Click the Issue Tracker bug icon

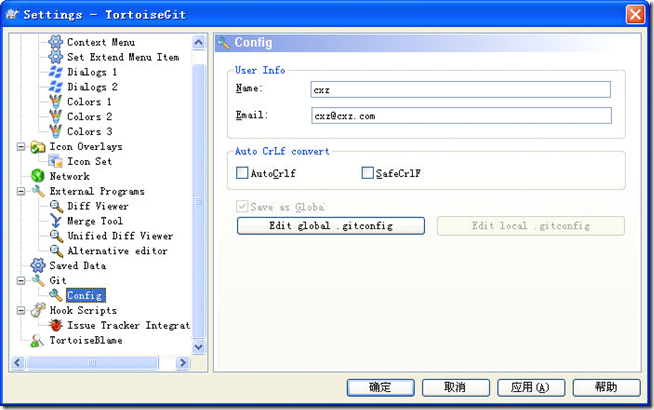[x=56, y=326]
